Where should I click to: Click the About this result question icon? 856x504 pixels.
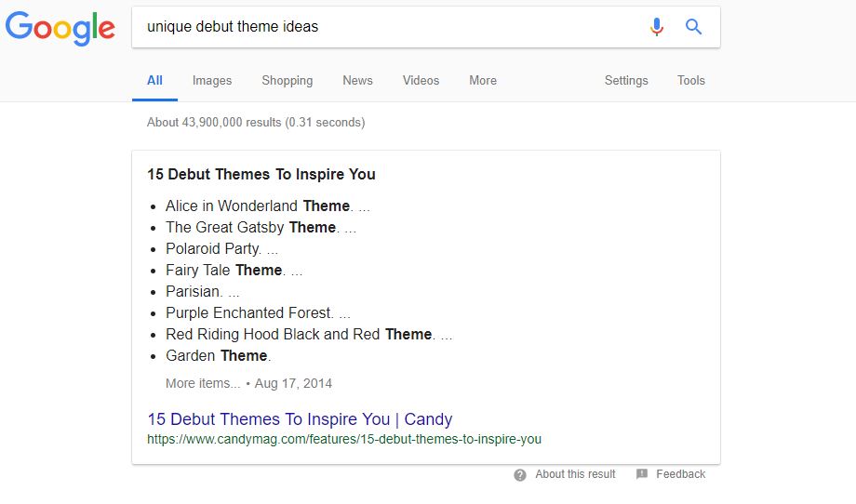(520, 475)
